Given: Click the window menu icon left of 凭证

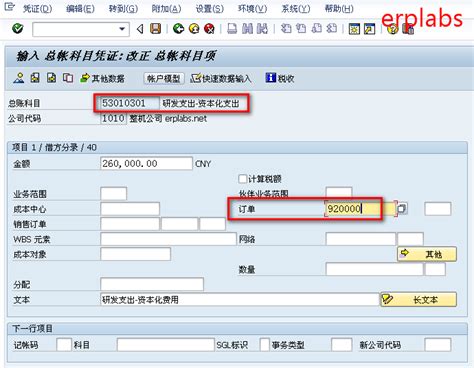Looking at the screenshot, I should pyautogui.click(x=9, y=7).
